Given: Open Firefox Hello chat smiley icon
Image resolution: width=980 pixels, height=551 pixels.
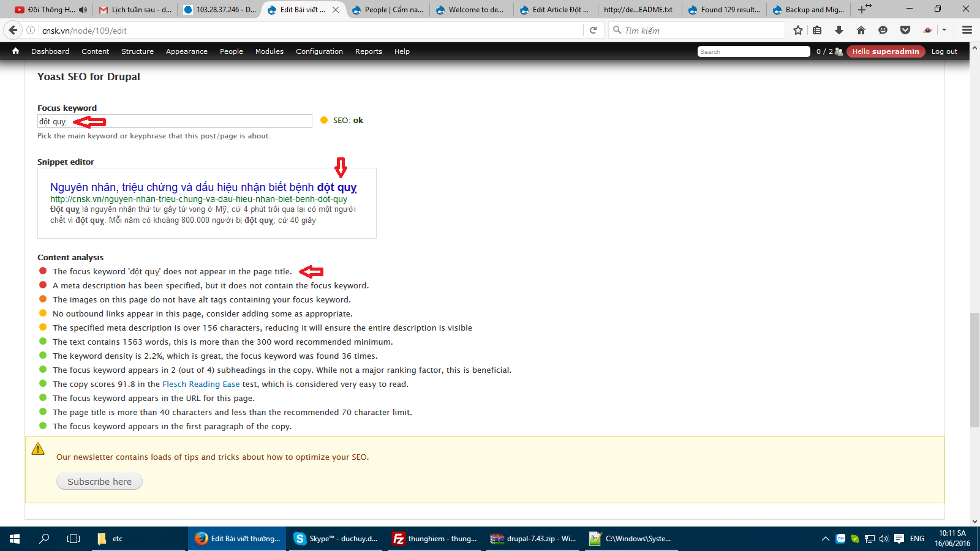Looking at the screenshot, I should click(x=883, y=29).
